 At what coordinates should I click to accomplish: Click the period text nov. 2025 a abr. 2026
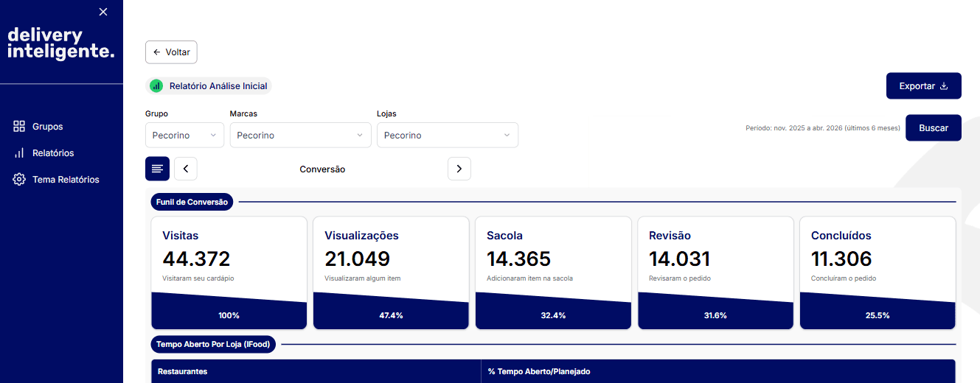coord(823,128)
